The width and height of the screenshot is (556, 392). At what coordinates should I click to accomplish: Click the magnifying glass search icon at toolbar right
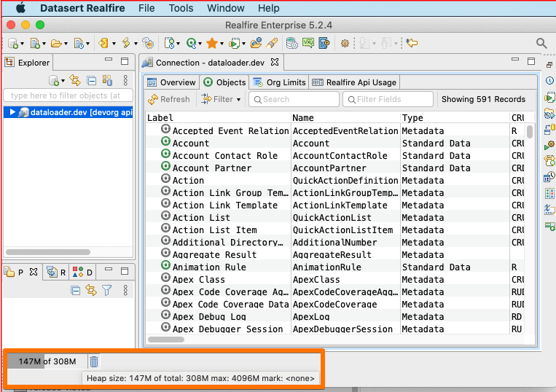pos(541,43)
